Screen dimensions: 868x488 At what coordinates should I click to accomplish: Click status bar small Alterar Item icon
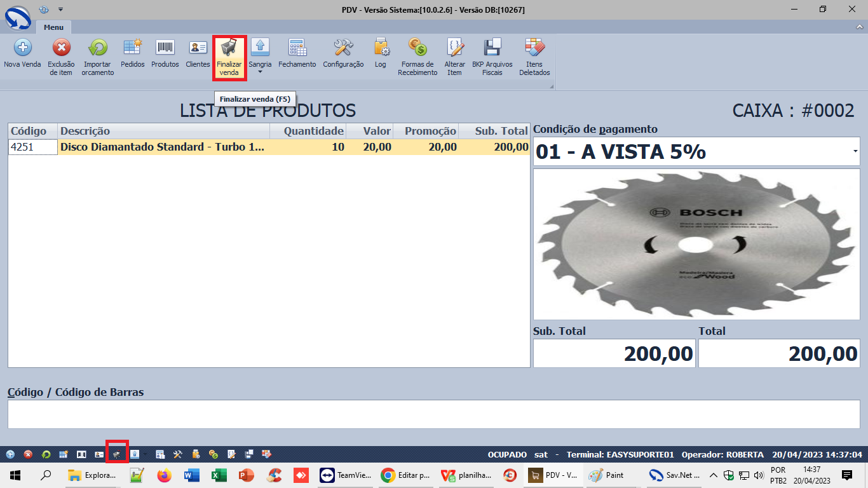click(231, 454)
